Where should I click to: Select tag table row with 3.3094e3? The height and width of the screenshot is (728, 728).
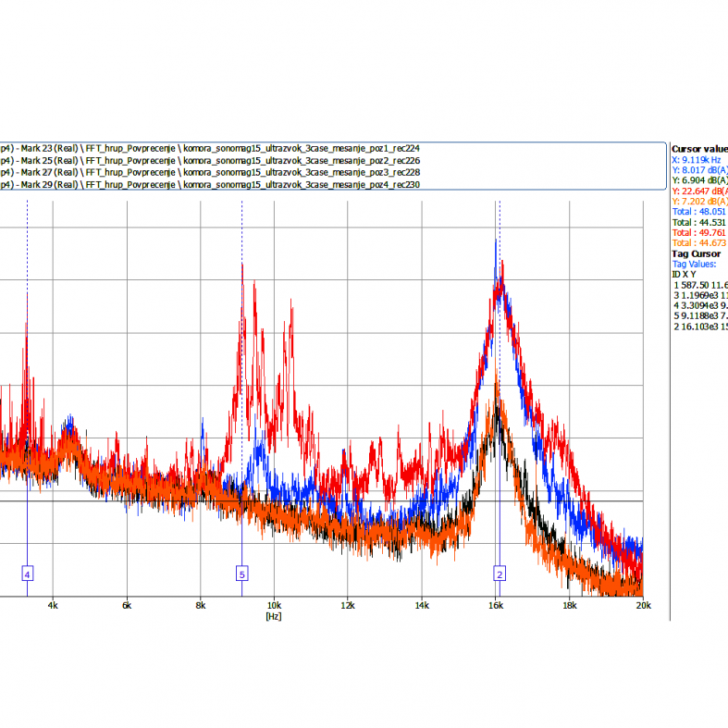coord(700,305)
